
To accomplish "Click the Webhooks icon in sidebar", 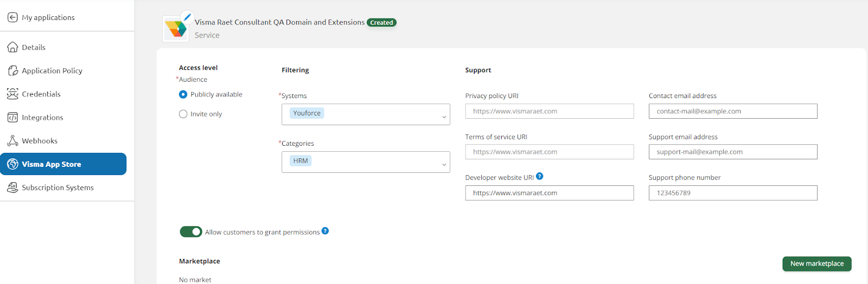I will [12, 140].
